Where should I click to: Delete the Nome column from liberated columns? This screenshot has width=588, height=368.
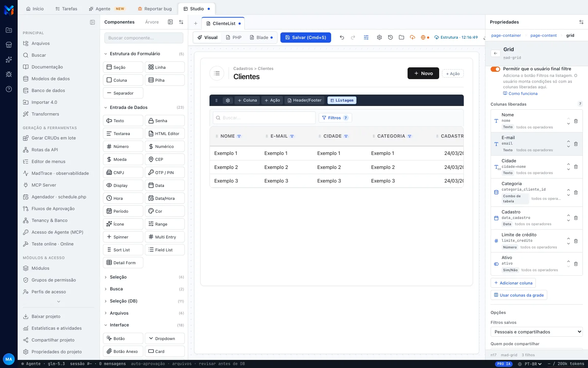click(576, 121)
